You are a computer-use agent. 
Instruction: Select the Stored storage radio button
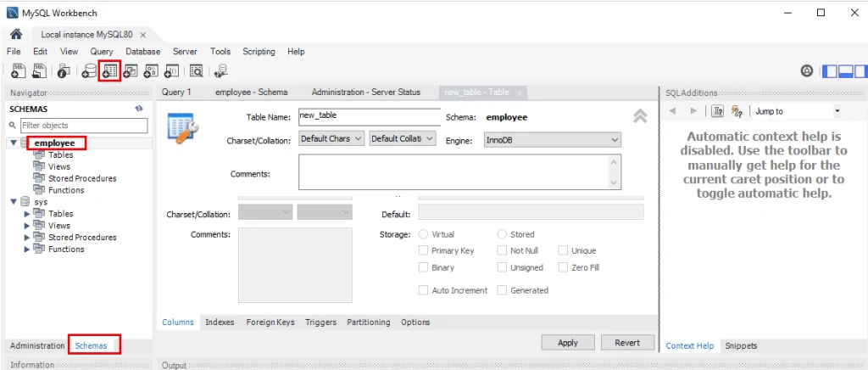[502, 234]
